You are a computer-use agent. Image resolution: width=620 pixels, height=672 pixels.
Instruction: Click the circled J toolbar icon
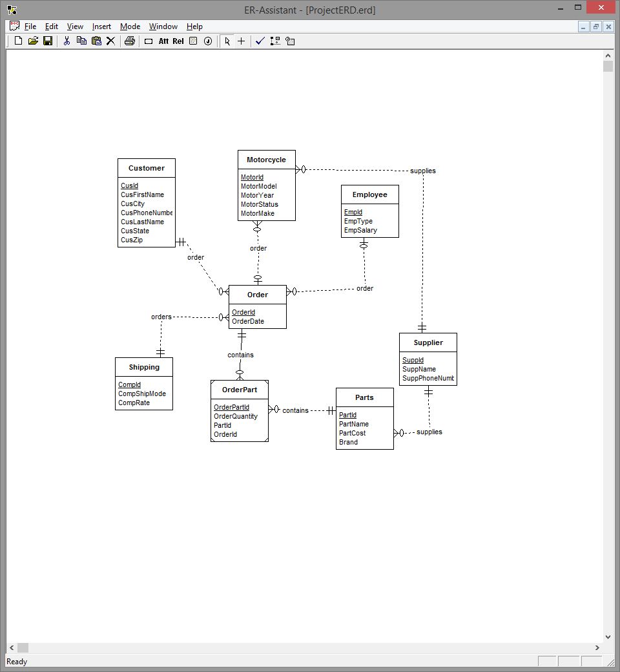208,41
